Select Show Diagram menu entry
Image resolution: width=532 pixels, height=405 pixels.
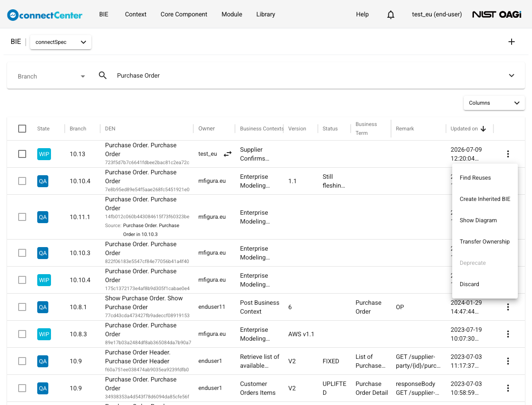coord(485,220)
